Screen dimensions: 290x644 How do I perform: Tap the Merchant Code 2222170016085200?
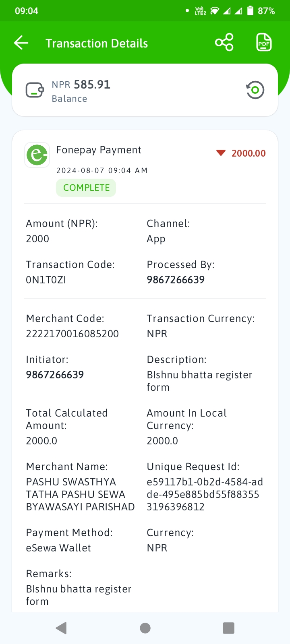point(72,334)
